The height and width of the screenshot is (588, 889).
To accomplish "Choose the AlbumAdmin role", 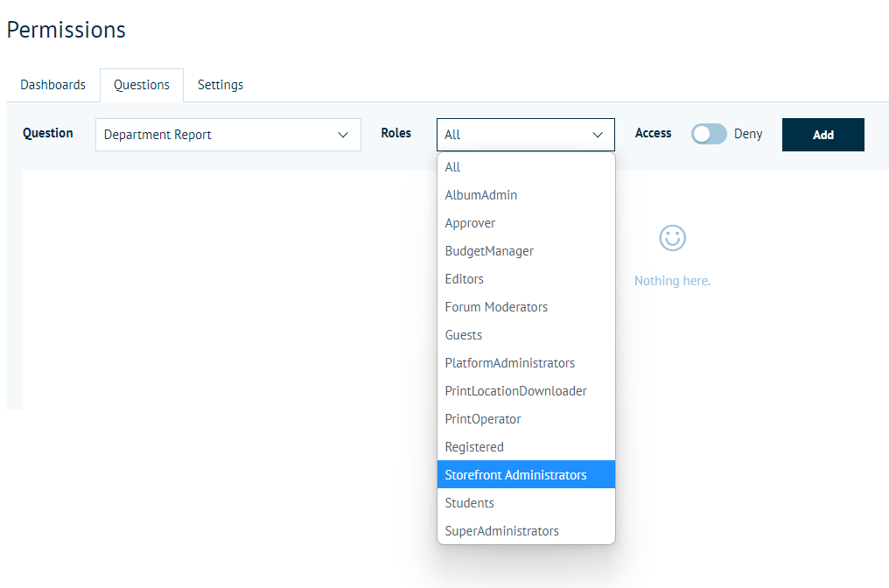I will point(526,195).
